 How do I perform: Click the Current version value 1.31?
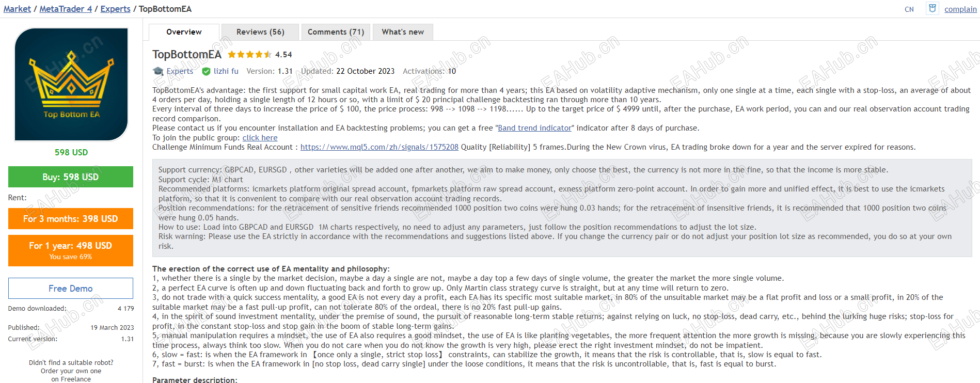coord(128,339)
